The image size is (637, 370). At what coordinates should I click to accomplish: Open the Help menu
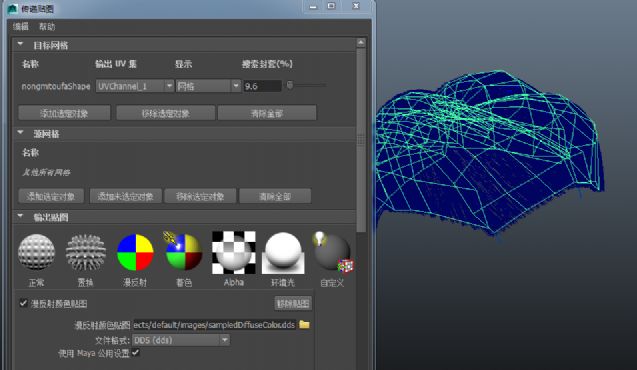coord(47,27)
